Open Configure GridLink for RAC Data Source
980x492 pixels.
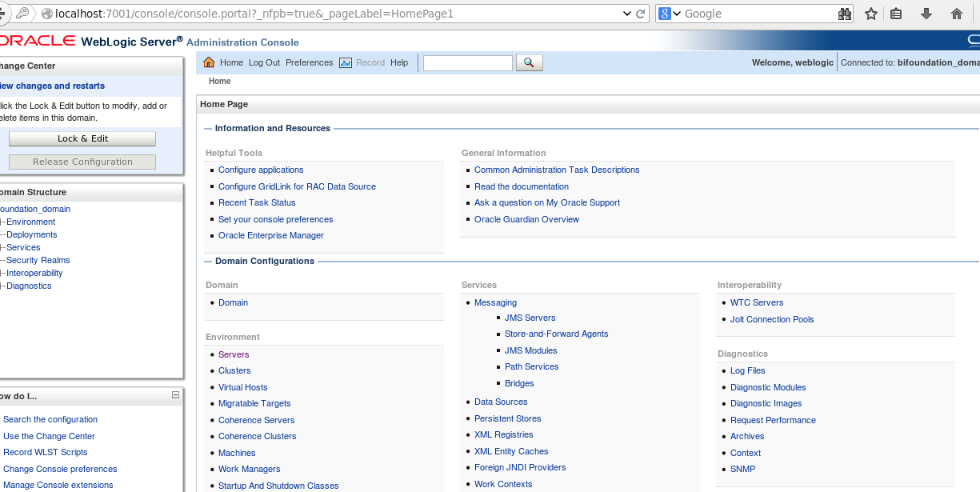click(297, 186)
